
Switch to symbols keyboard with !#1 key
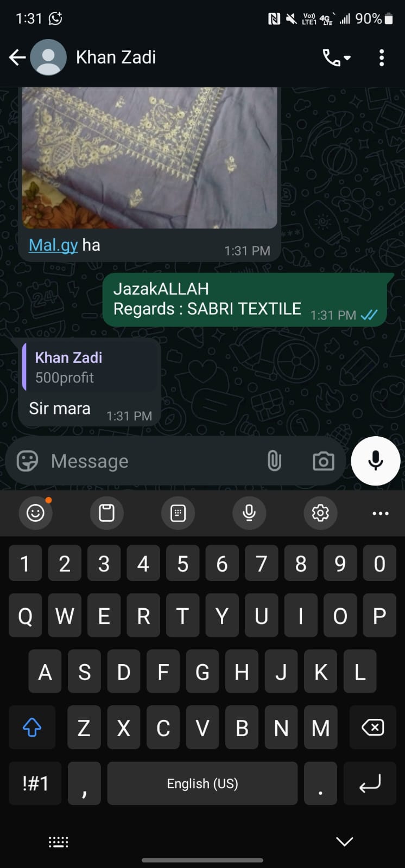(35, 783)
